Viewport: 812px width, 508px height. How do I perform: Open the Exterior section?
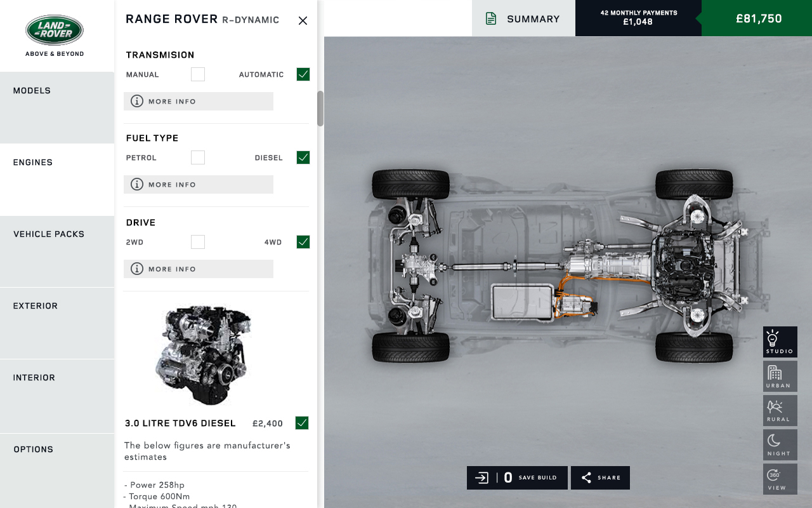click(57, 323)
